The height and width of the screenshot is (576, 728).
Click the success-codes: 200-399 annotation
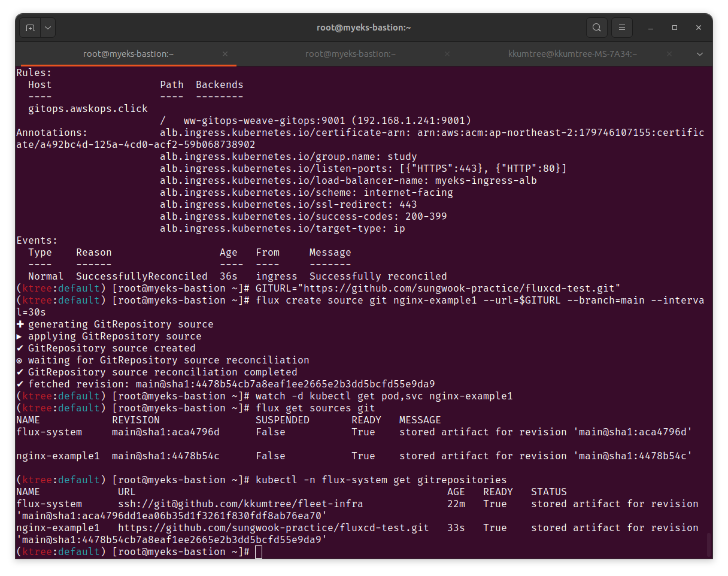click(x=304, y=216)
